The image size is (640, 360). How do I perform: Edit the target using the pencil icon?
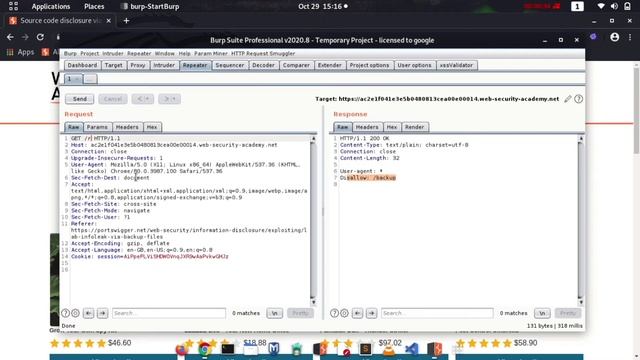coord(568,99)
